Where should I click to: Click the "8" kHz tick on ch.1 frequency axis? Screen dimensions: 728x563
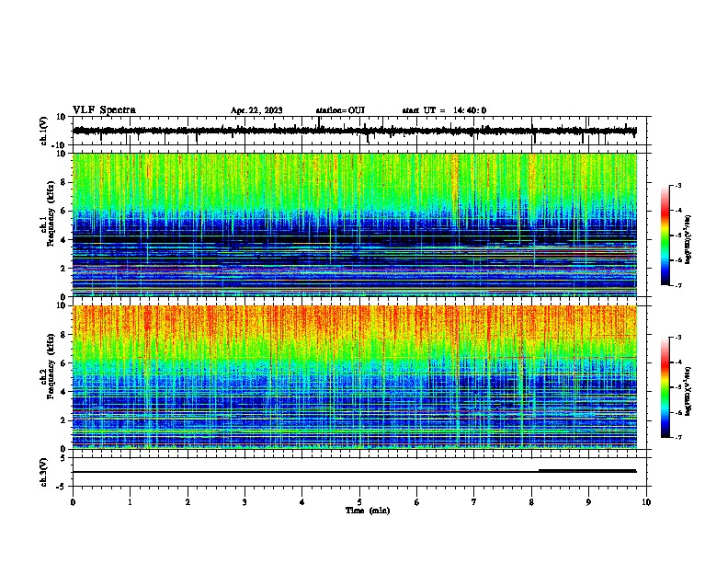tap(63, 182)
